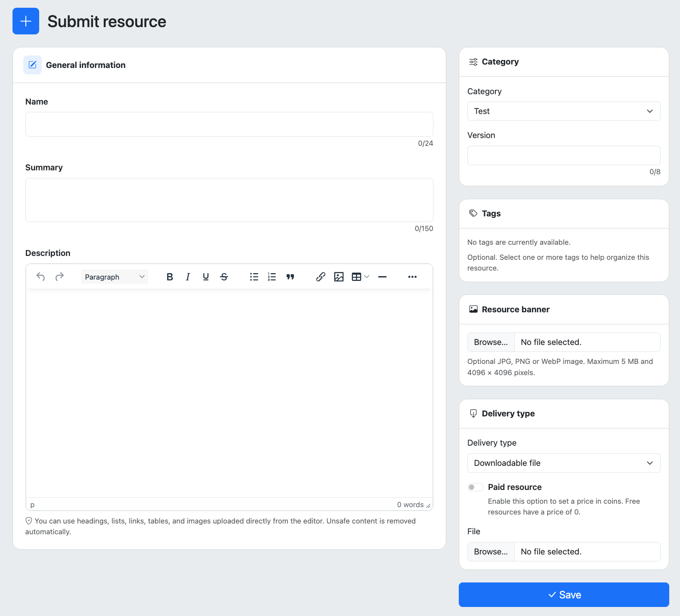
Task: Insert an image into description
Action: pos(339,277)
